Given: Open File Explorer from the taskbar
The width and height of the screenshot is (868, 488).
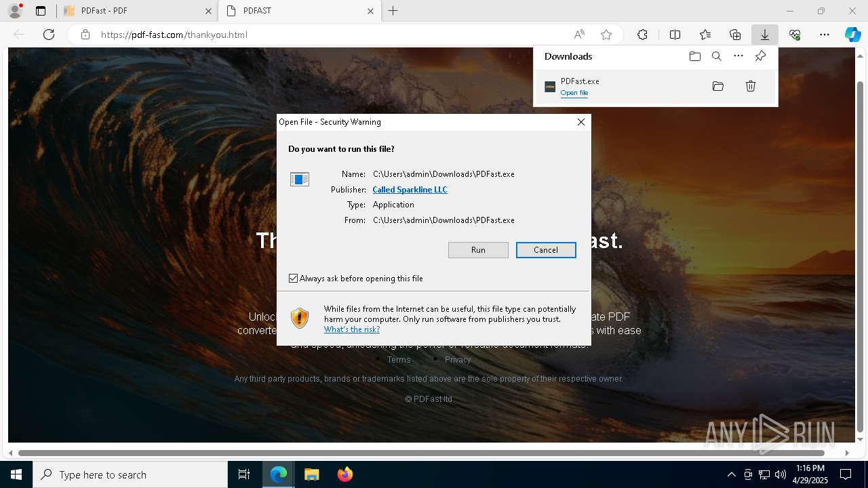Looking at the screenshot, I should [x=311, y=474].
